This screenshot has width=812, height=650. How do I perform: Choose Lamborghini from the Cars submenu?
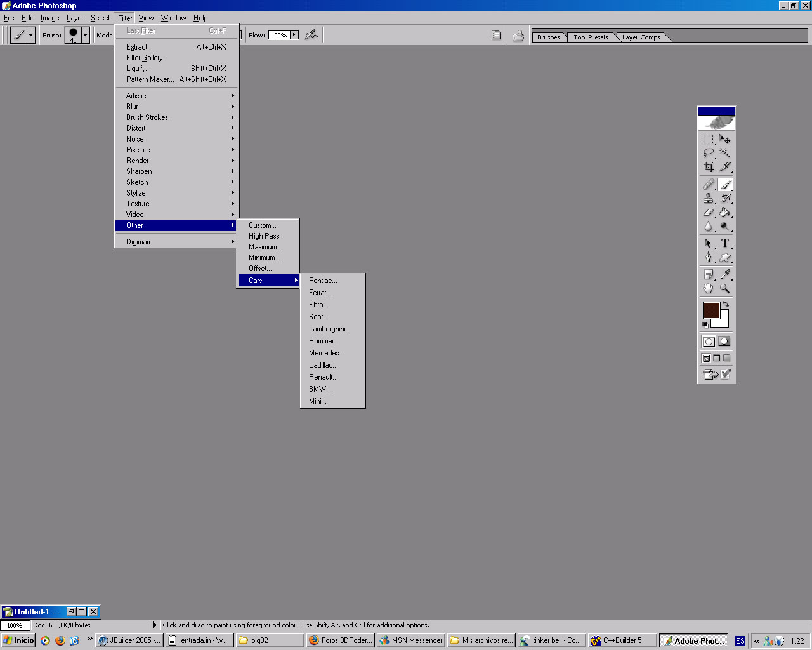(x=332, y=329)
